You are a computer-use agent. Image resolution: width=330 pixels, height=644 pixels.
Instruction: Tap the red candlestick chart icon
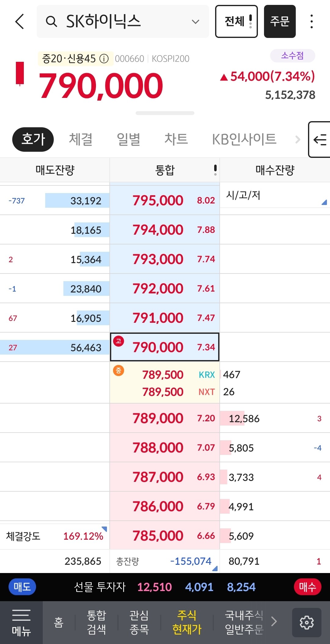20,73
